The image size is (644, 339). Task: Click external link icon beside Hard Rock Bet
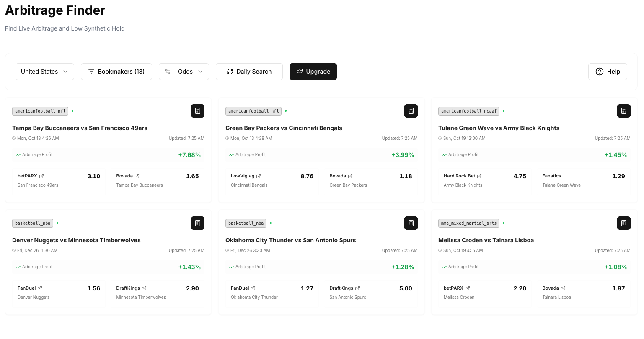click(479, 176)
